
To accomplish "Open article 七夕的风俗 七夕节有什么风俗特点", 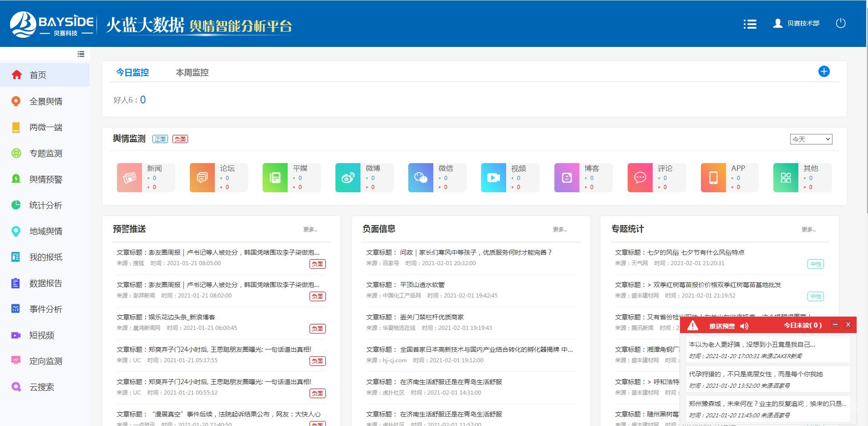I will click(x=680, y=252).
